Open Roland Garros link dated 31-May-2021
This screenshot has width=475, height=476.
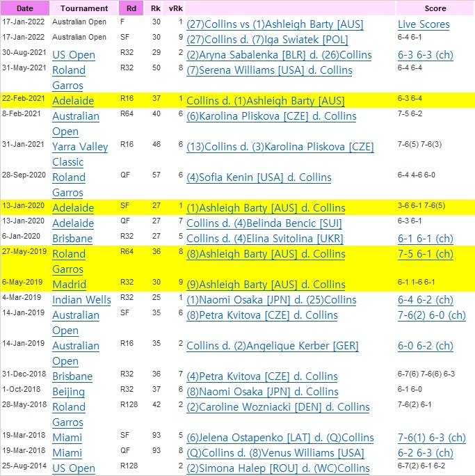(x=69, y=78)
